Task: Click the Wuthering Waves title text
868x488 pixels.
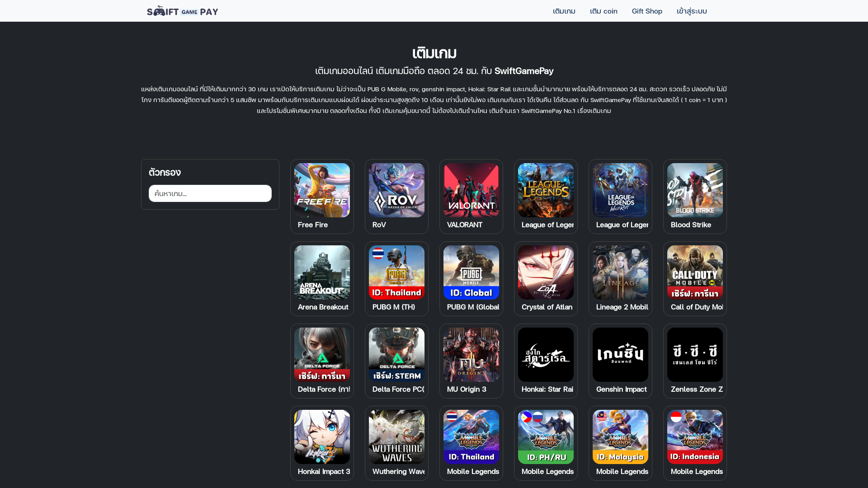Action: [398, 471]
